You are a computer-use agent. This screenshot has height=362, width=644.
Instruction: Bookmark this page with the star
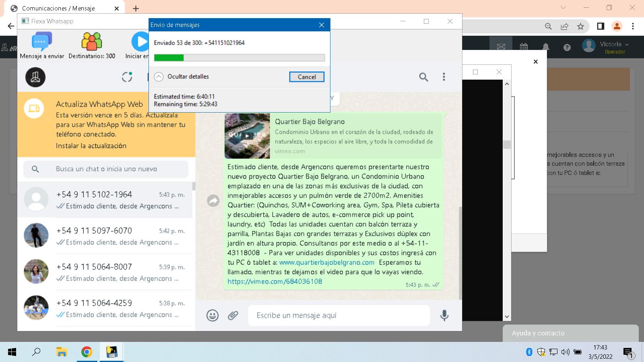click(x=580, y=26)
